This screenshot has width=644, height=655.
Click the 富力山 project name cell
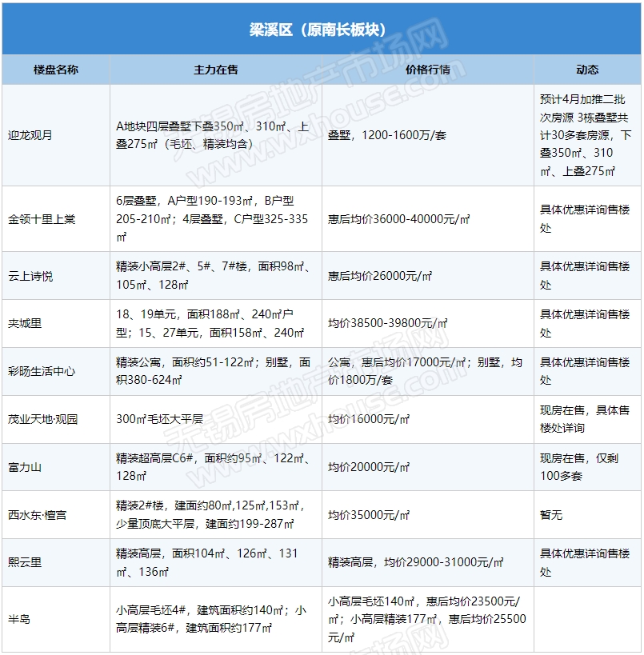(x=56, y=467)
